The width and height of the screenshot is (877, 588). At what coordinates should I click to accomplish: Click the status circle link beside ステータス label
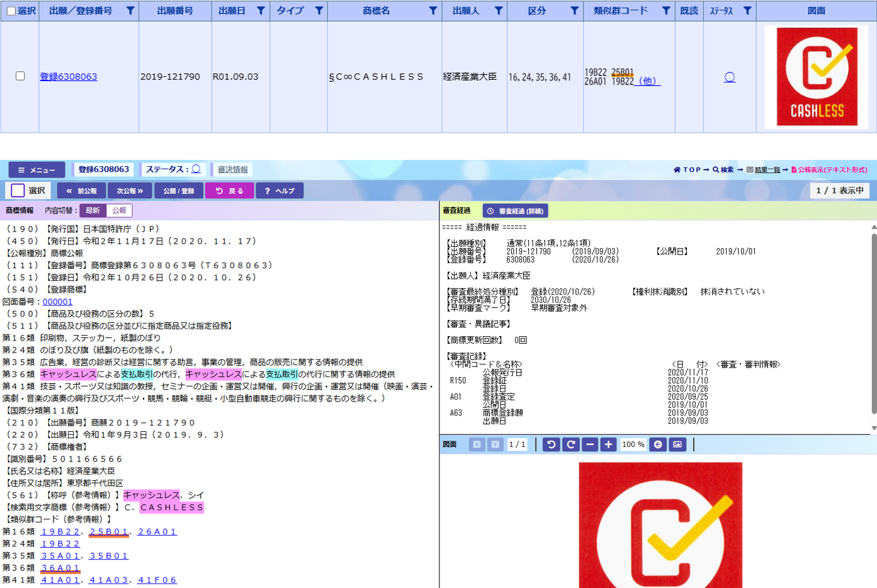[196, 169]
